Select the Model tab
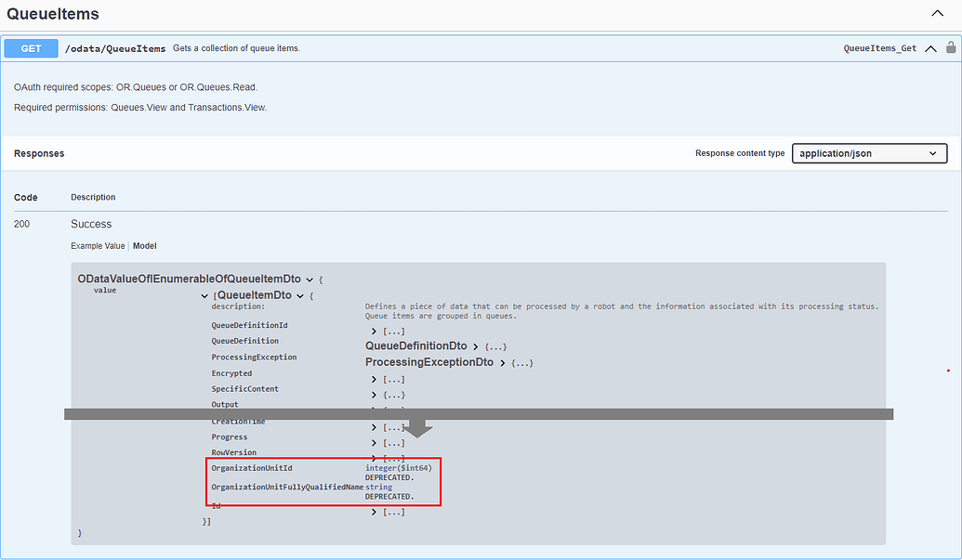 click(144, 245)
